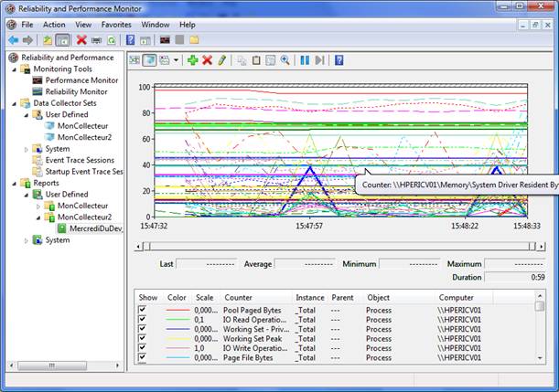Toggle the Show/Hide Console Tree icon
Viewport: 559px width, 392px height.
[63, 40]
